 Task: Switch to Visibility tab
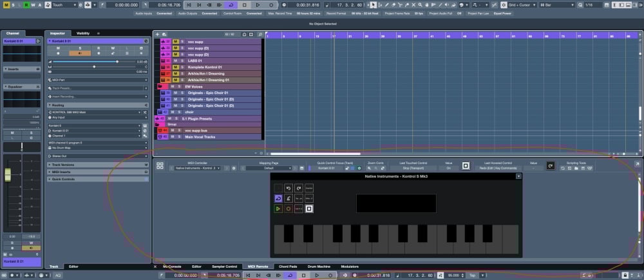83,33
